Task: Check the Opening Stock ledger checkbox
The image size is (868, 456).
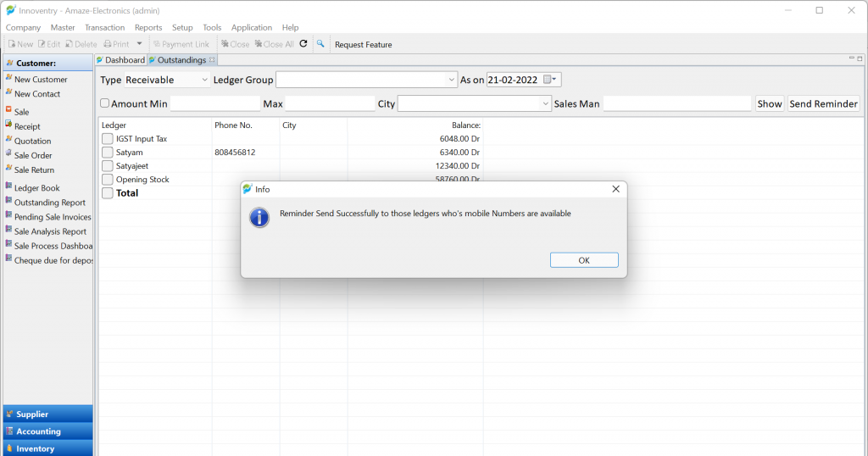Action: (x=108, y=180)
